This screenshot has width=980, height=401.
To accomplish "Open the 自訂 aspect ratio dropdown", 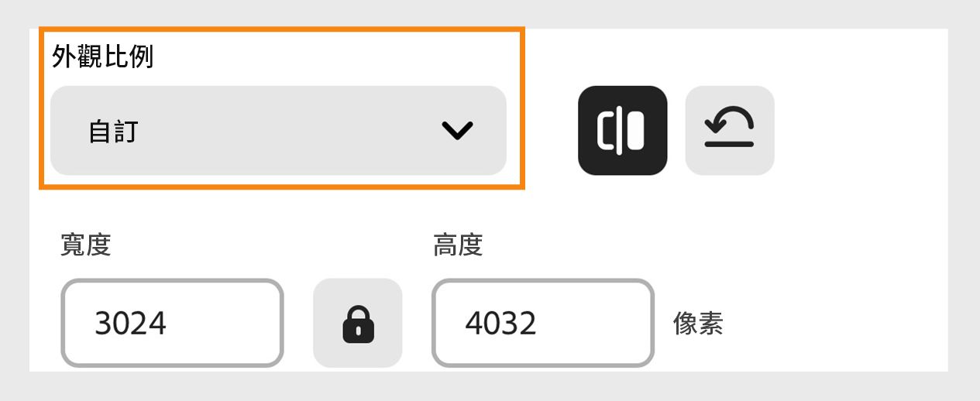I will click(x=278, y=130).
